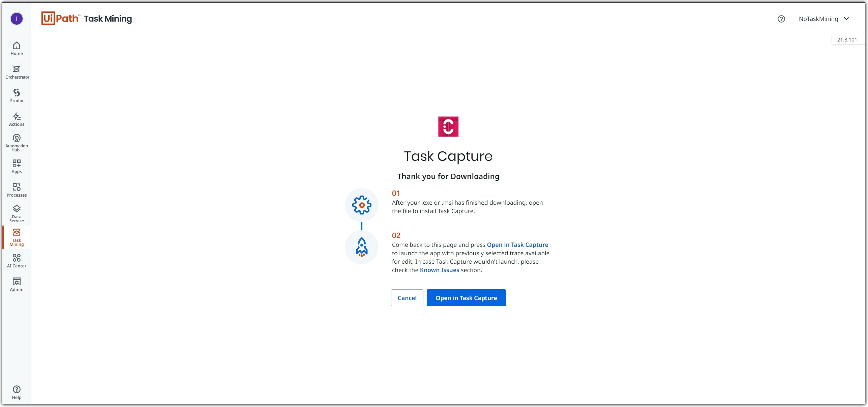Go to Admin in the sidebar
Viewport: 868px width, 407px height.
[x=17, y=285]
